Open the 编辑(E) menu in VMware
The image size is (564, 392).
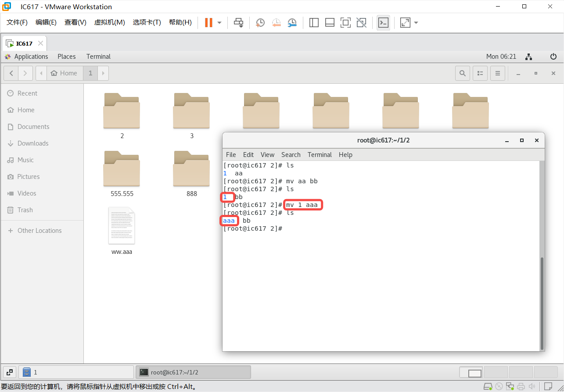(x=46, y=22)
